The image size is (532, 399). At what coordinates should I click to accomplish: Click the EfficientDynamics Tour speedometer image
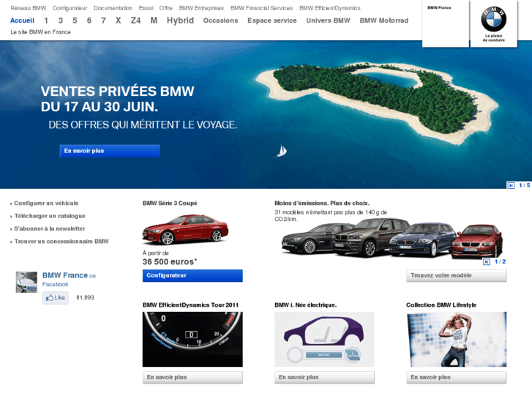click(x=192, y=339)
